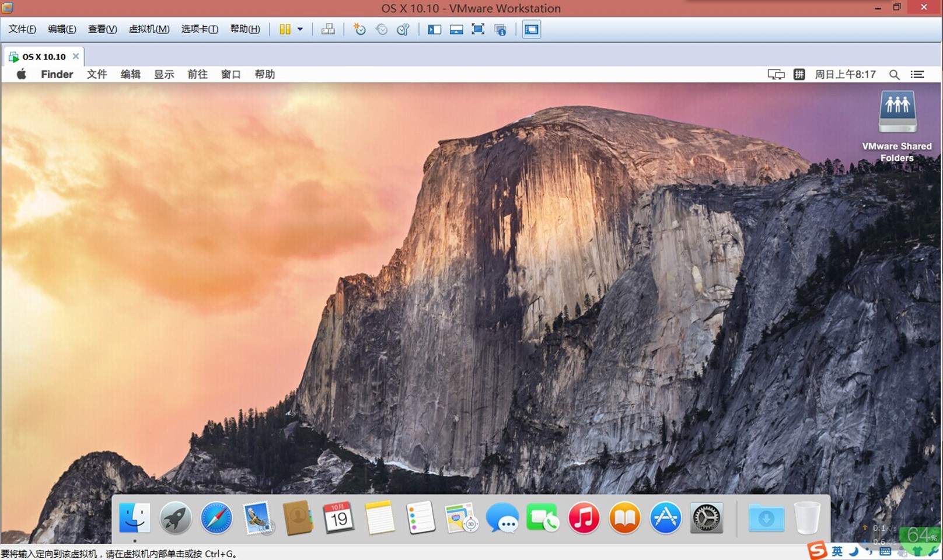This screenshot has height=560, width=943.
Task: Toggle the thumbnail bar view icon
Action: (x=456, y=29)
